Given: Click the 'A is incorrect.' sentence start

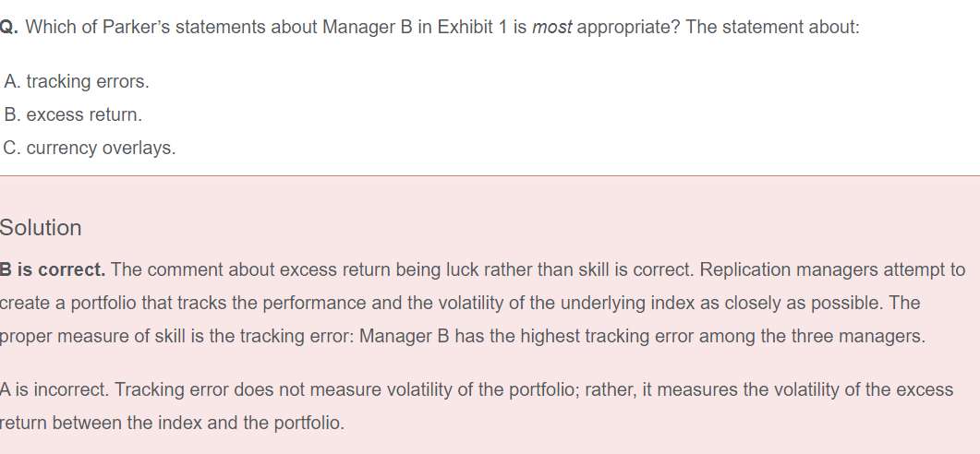Looking at the screenshot, I should pos(51,389).
